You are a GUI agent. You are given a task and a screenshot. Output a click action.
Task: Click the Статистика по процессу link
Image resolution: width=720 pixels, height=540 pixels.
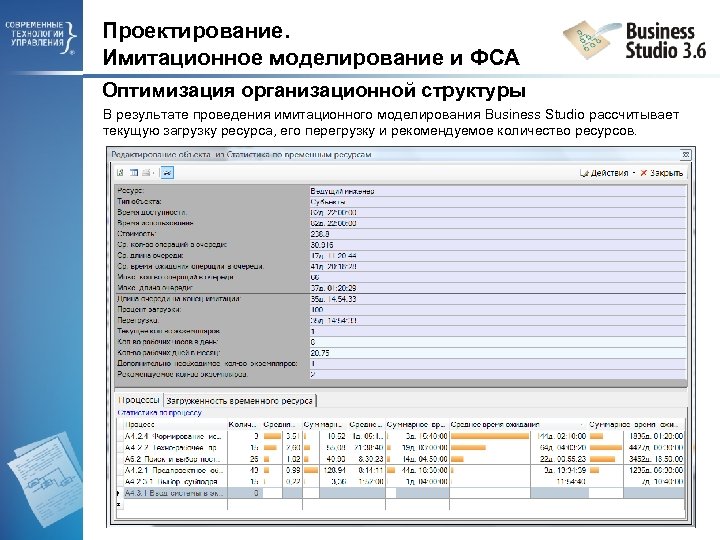tap(159, 413)
